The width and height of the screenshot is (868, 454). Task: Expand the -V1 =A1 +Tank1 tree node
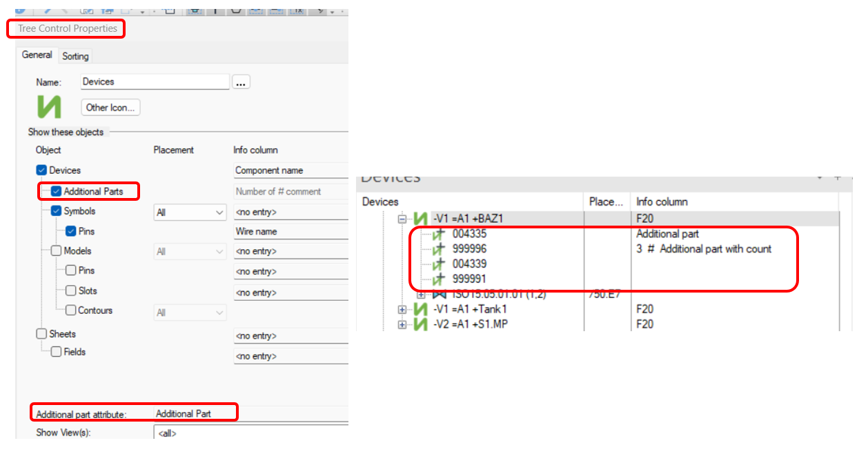tap(402, 308)
